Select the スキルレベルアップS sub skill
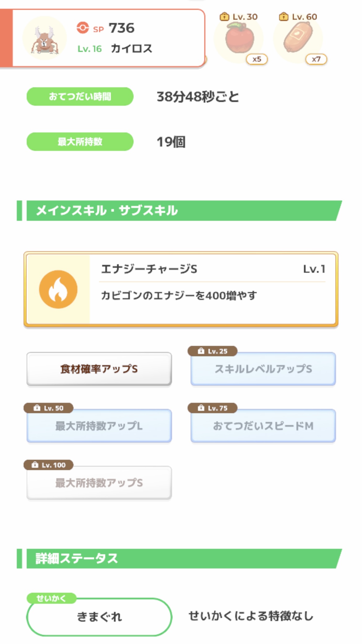This screenshot has height=644, width=362. (263, 369)
